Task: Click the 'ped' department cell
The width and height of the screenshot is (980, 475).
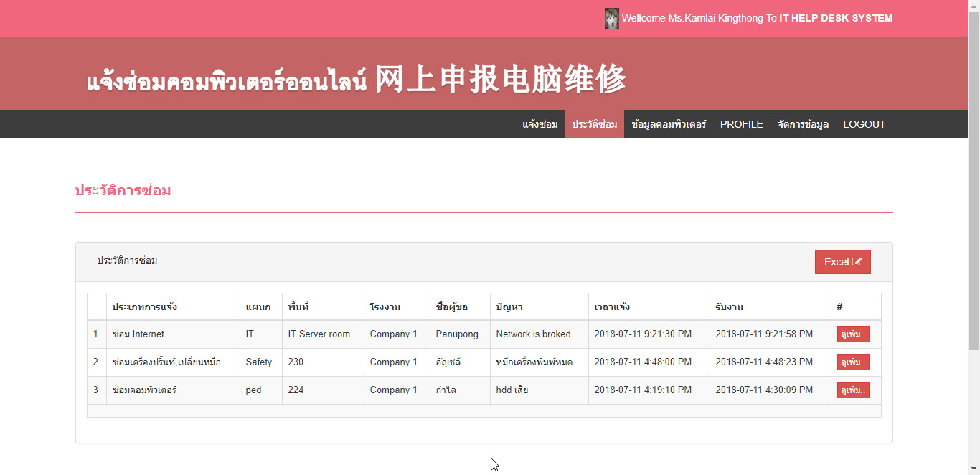Action: pyautogui.click(x=261, y=390)
